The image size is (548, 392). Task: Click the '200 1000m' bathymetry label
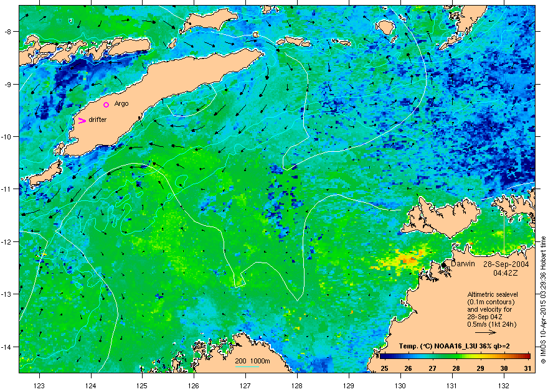[x=252, y=361]
